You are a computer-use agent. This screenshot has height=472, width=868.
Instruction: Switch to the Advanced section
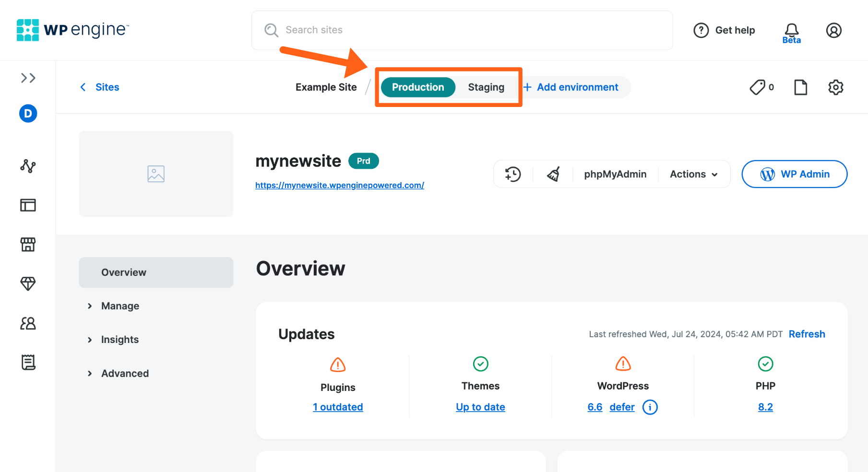click(x=124, y=373)
